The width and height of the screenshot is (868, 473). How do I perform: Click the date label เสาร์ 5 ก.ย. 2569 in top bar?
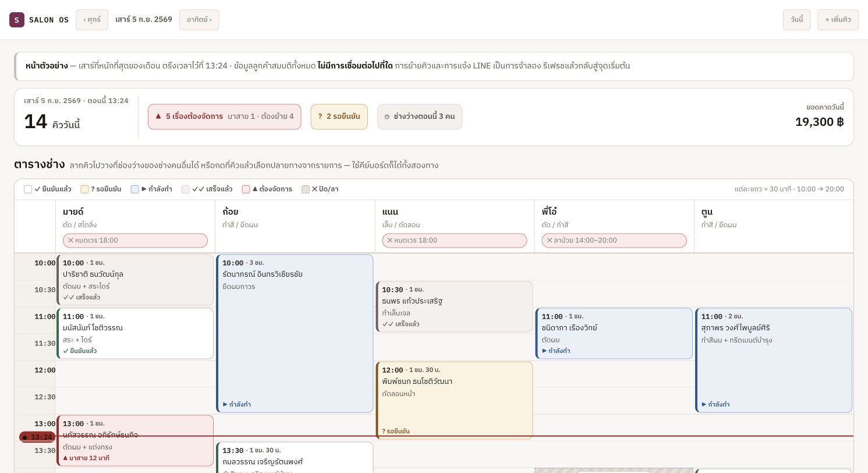click(144, 20)
